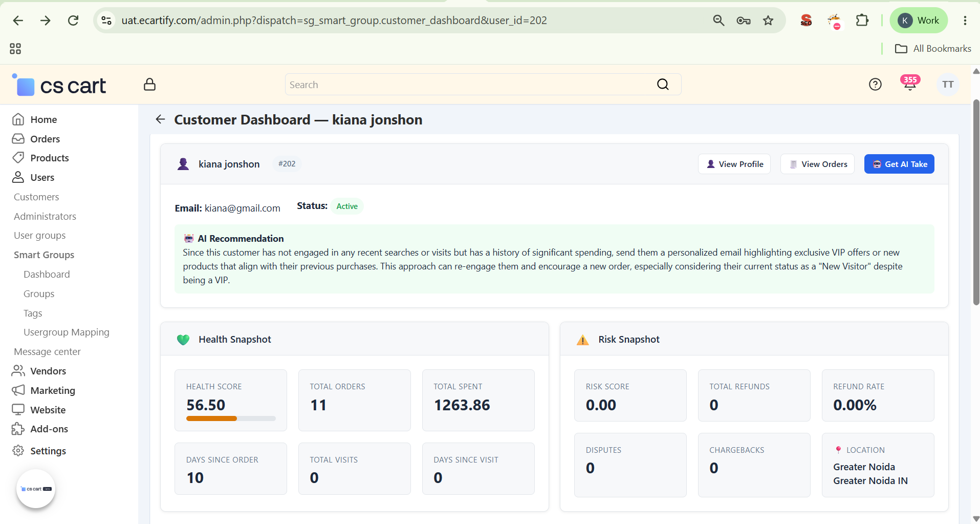Go back using the dashboard back arrow
This screenshot has width=980, height=524.
point(160,119)
